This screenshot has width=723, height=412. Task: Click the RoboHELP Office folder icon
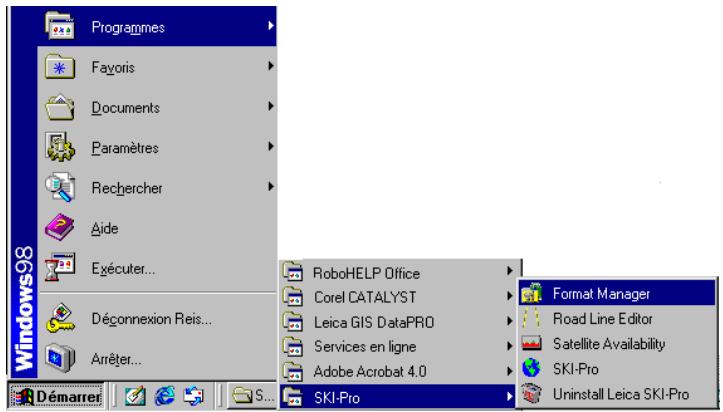pos(293,272)
